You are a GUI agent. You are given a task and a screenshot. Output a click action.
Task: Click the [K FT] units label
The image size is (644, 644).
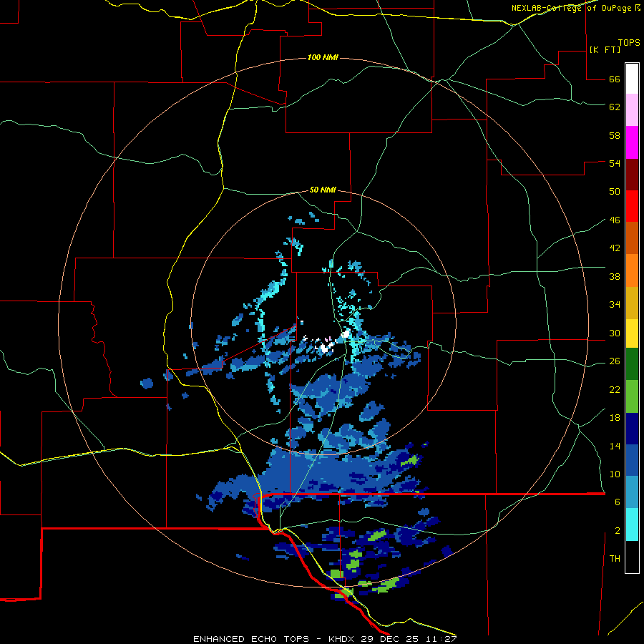tap(605, 49)
